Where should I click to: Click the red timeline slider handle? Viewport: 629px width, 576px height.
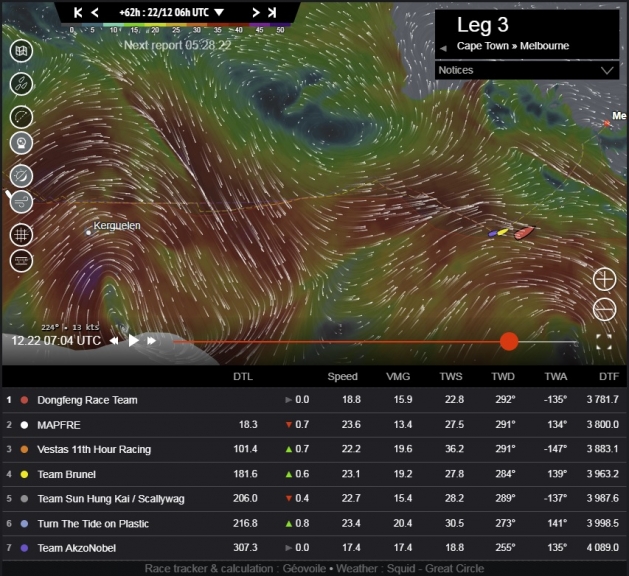(x=509, y=341)
